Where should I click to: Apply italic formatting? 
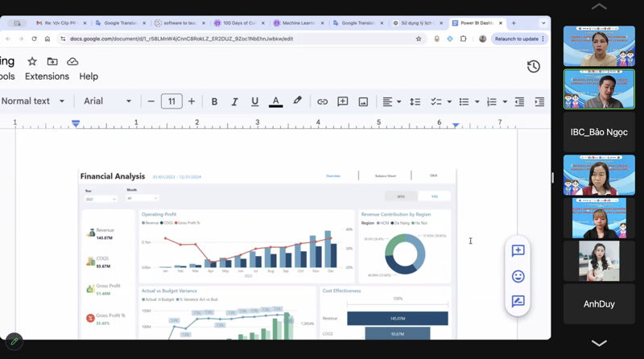235,101
